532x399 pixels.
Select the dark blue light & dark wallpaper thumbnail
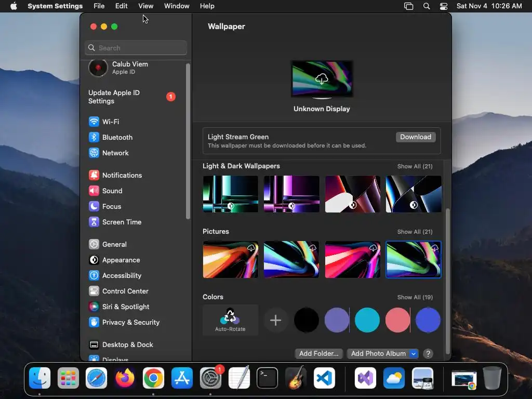(x=414, y=194)
